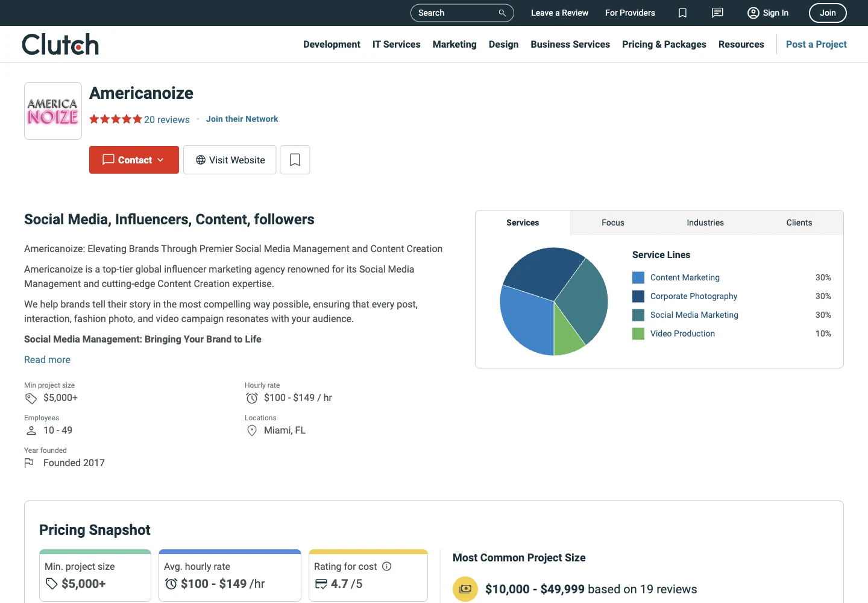The height and width of the screenshot is (603, 868).
Task: Click the speech bubble icon on Contact
Action: [x=108, y=160]
